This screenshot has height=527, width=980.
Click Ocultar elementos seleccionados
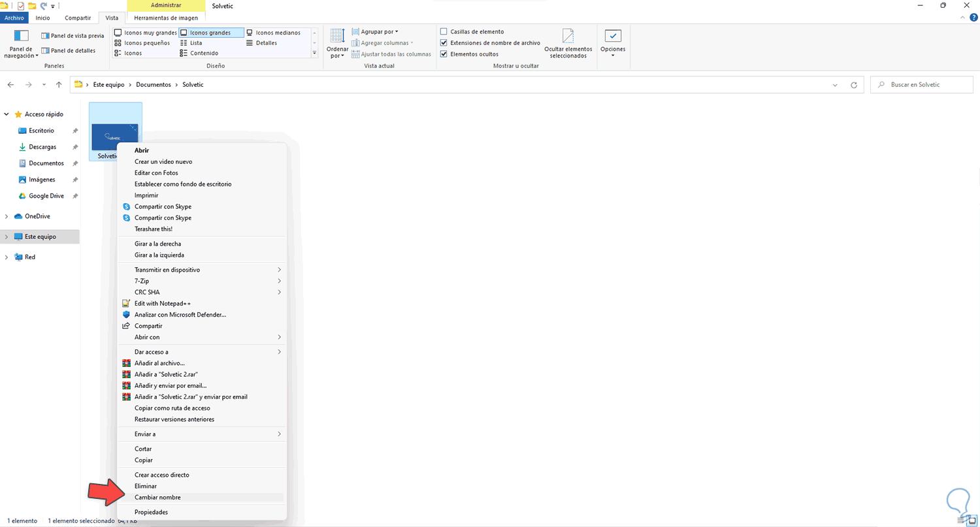click(x=568, y=44)
